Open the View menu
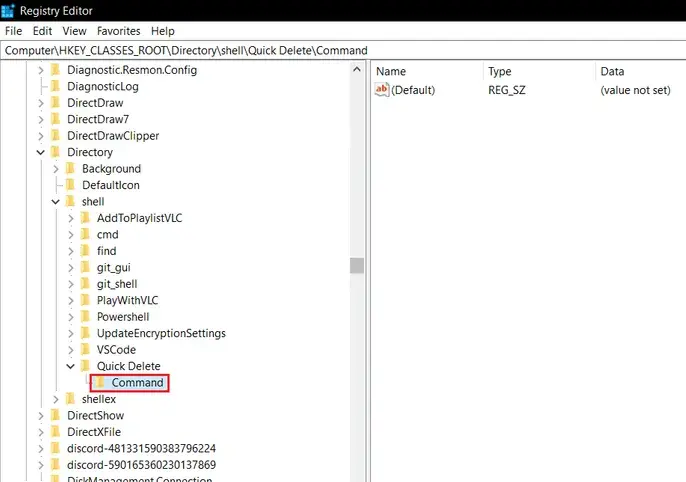Screen dimensions: 686x482 [x=74, y=31]
